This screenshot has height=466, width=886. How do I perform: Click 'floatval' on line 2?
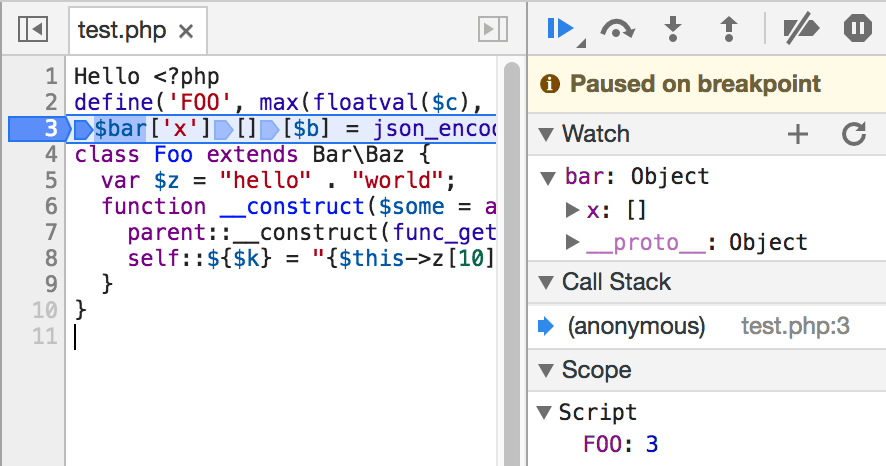tap(366, 102)
